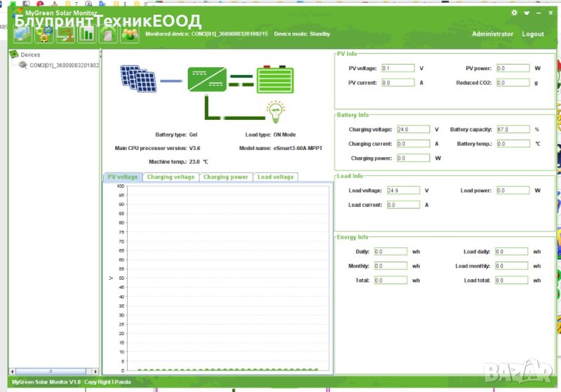561x392 pixels.
Task: Click the Administrator user label
Action: 492,34
